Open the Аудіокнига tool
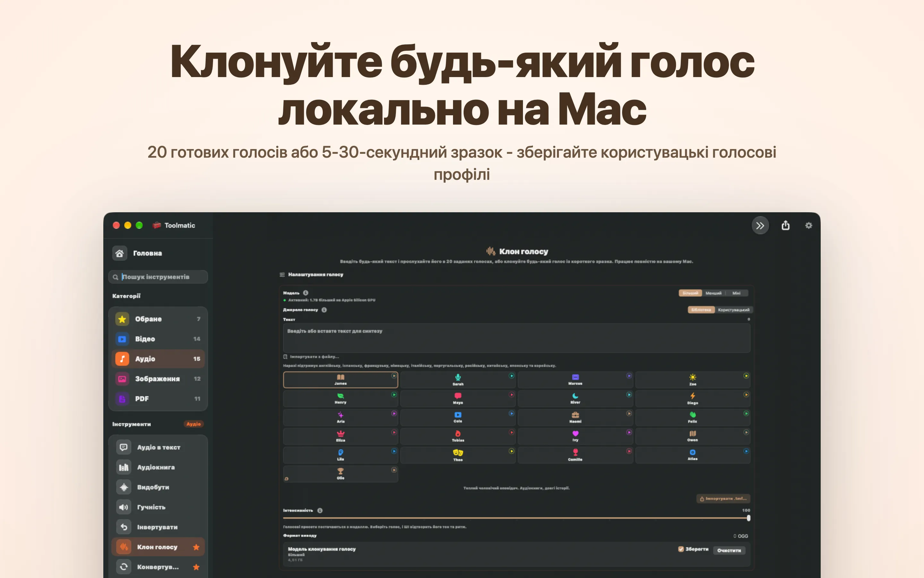 158,467
